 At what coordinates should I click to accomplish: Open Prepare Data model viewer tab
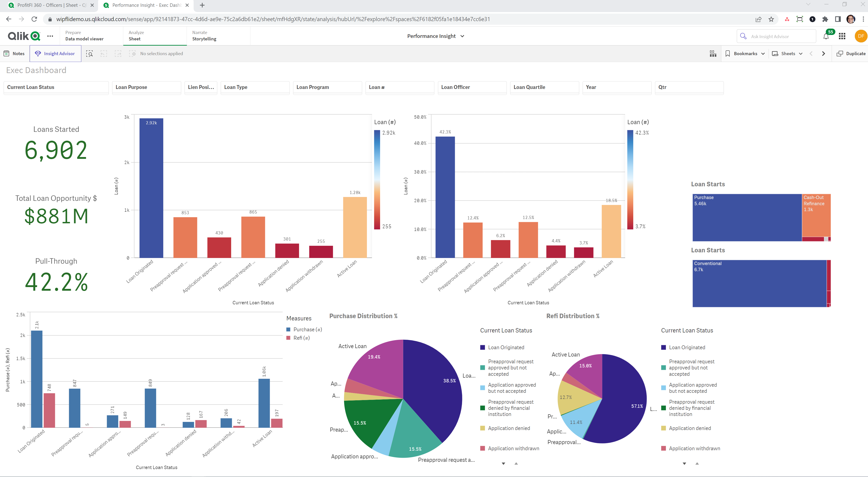(84, 36)
